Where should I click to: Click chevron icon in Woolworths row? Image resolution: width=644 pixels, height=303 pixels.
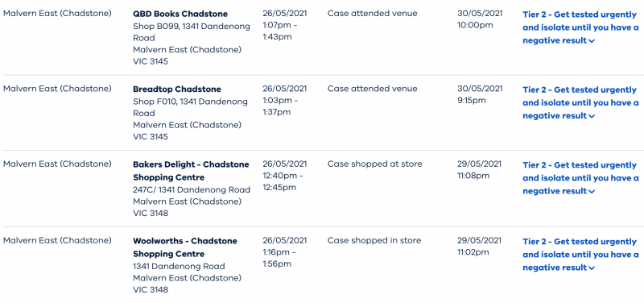(592, 268)
